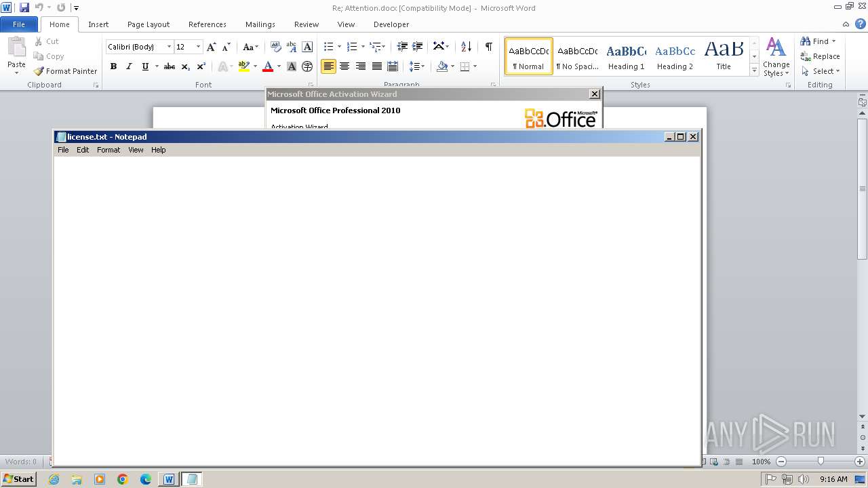Screen dimensions: 868x488
Task: Switch to the Mailings tab
Action: click(260, 24)
